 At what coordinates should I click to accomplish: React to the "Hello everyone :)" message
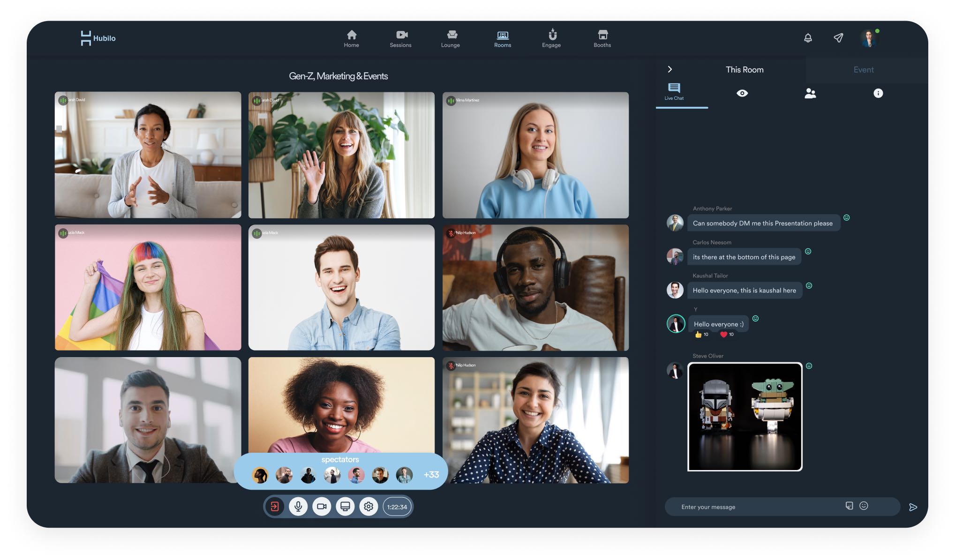[755, 319]
